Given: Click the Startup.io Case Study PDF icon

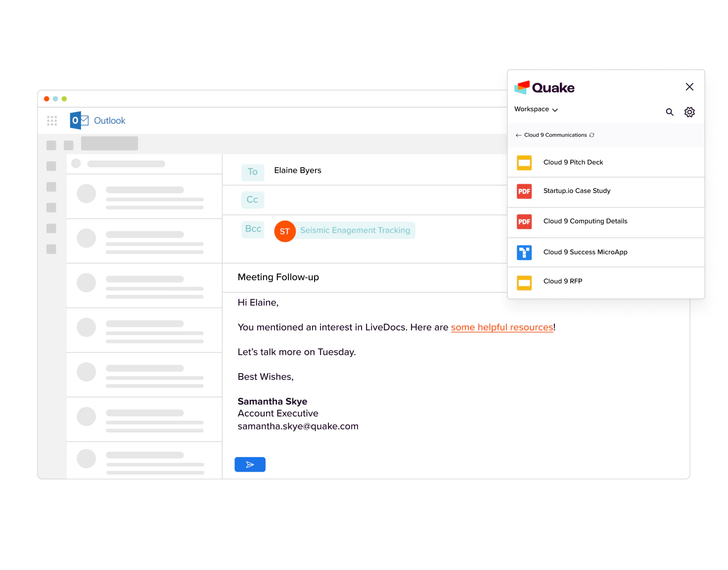Looking at the screenshot, I should (524, 191).
